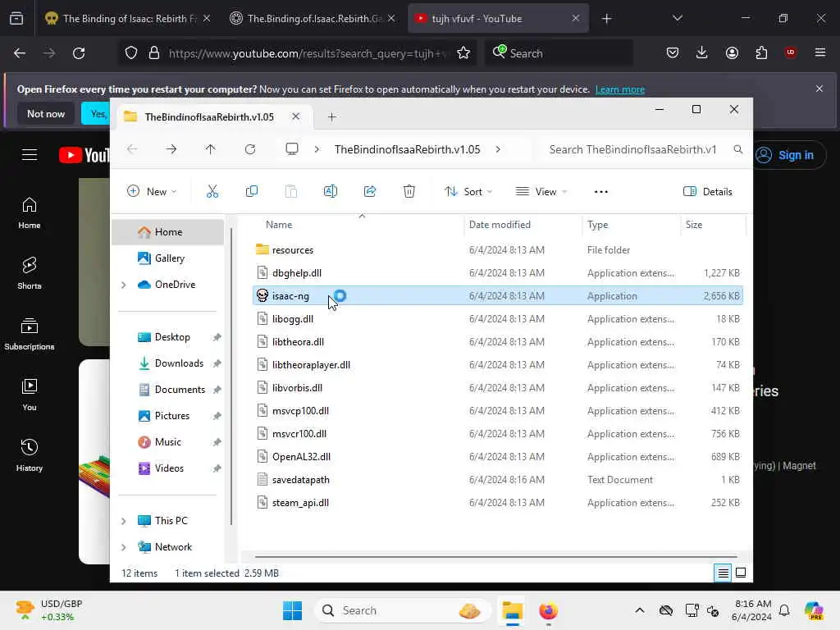Screen dimensions: 840x630
Task: Click the search magnifier icon in Explorer
Action: [x=737, y=149]
